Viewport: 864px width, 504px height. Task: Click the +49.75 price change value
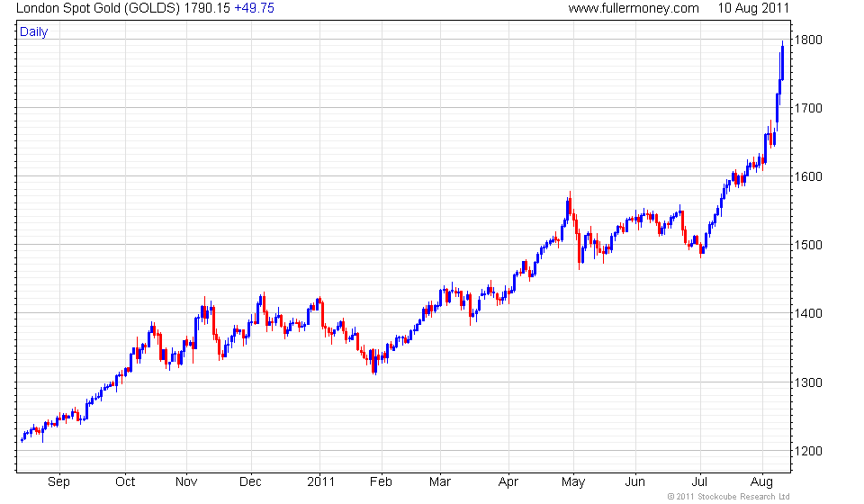254,8
